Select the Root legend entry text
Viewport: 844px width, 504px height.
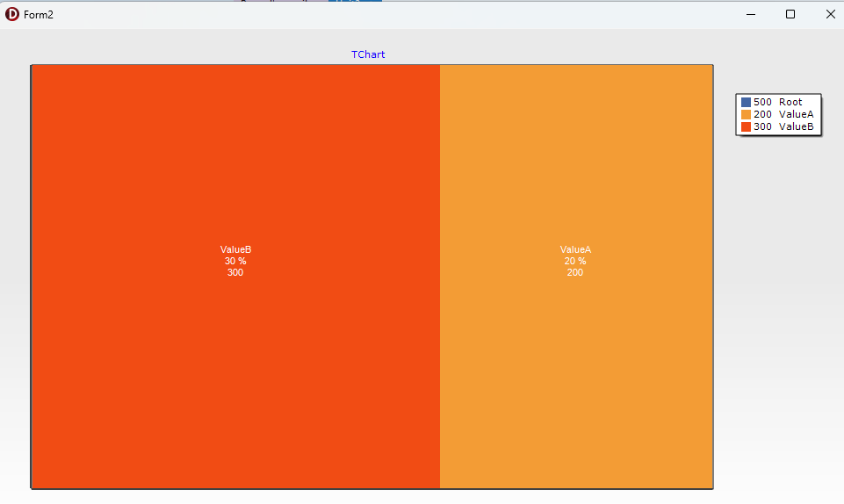778,102
